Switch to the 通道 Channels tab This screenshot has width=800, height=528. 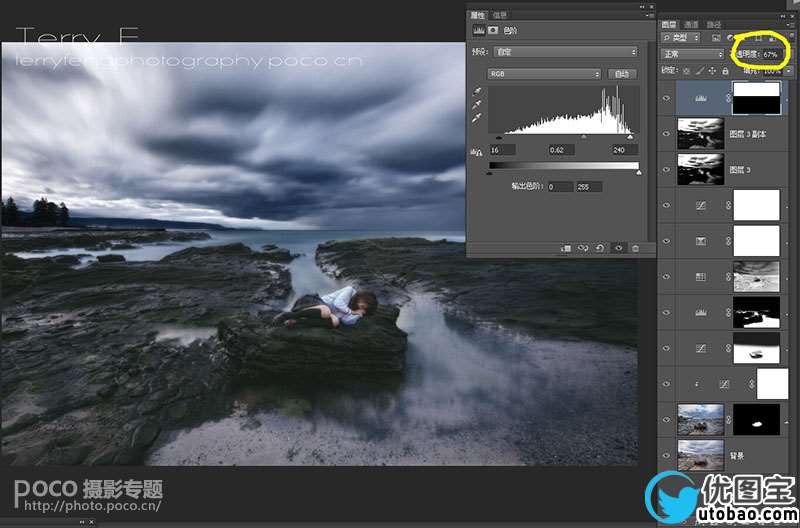pos(691,24)
